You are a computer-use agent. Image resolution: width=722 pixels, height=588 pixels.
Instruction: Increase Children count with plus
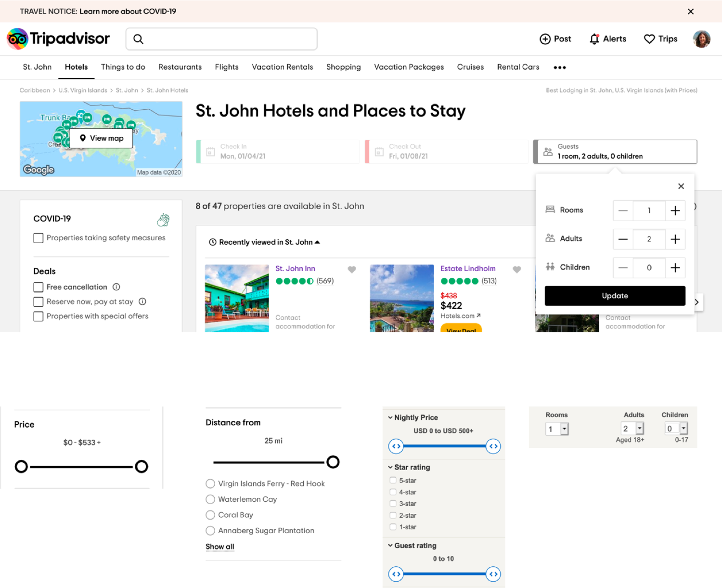(675, 268)
